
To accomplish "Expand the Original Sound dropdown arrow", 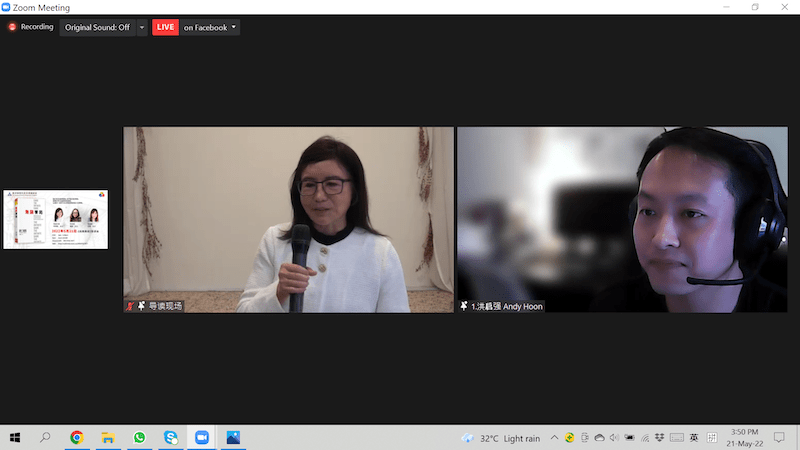I will 141,27.
